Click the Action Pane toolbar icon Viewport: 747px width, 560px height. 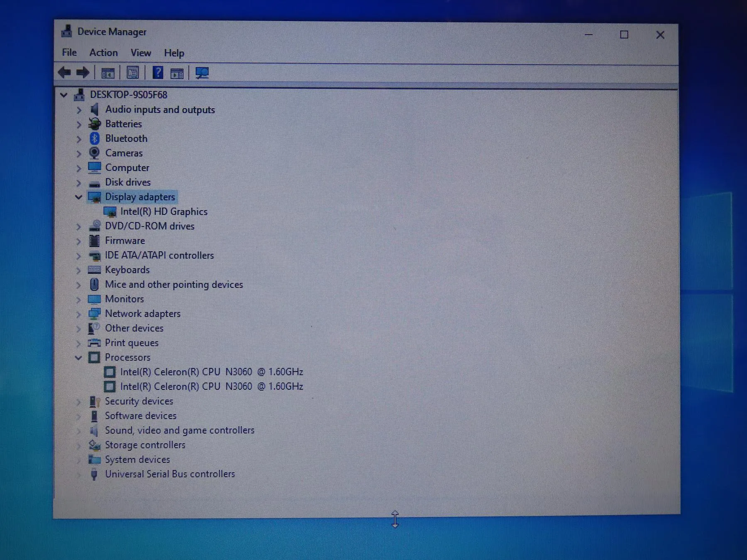(177, 73)
